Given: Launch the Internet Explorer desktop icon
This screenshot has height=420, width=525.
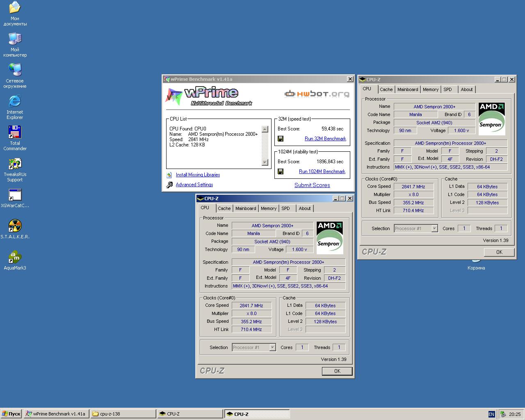Looking at the screenshot, I should (15, 107).
